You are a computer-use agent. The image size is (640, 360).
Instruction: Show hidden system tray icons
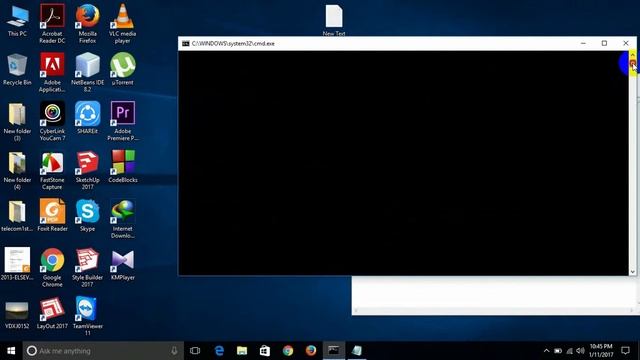pos(547,351)
